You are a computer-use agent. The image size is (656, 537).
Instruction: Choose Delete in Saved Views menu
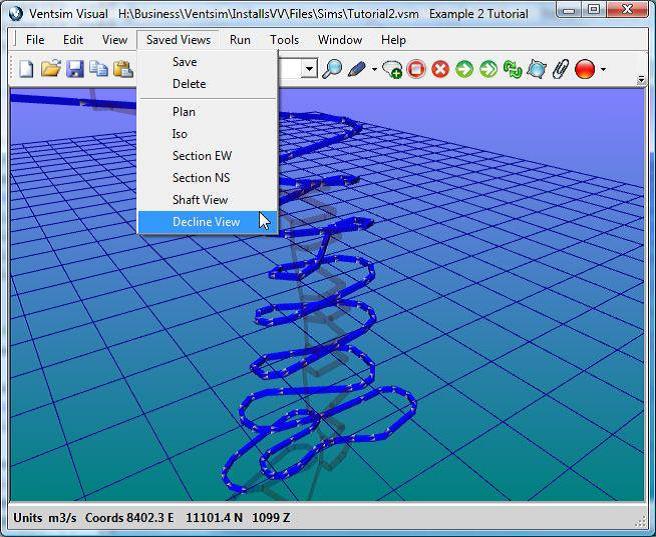pos(208,84)
